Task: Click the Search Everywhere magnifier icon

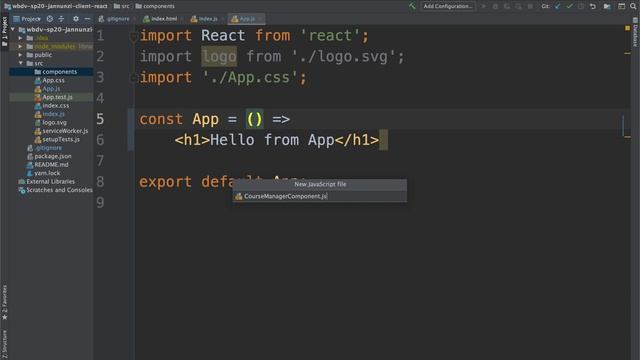Action: (x=633, y=6)
